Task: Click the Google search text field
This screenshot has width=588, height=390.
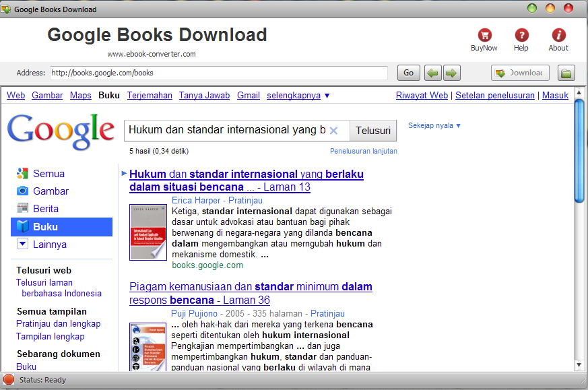Action: point(227,130)
